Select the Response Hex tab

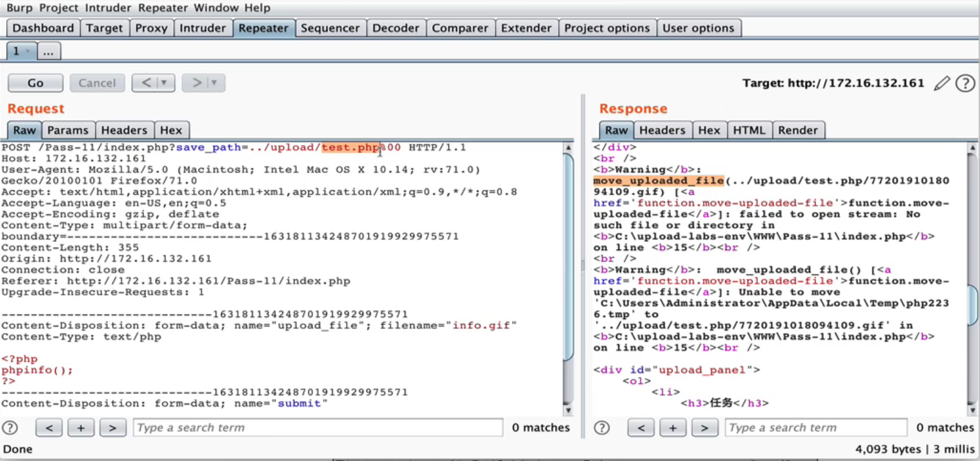(709, 130)
